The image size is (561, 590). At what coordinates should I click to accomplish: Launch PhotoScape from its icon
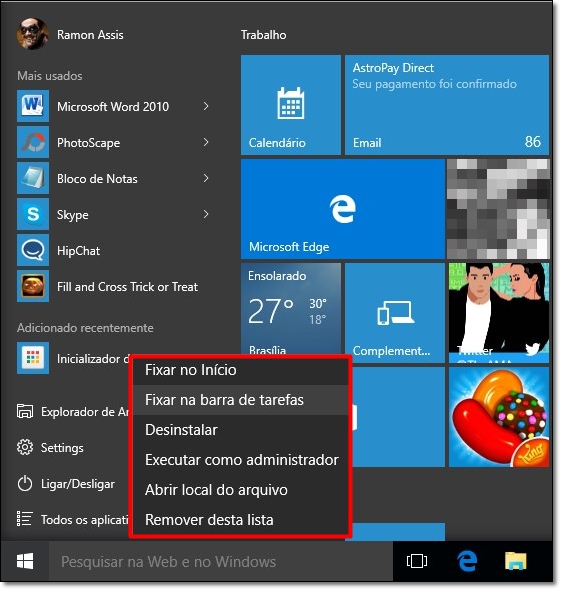pyautogui.click(x=33, y=142)
